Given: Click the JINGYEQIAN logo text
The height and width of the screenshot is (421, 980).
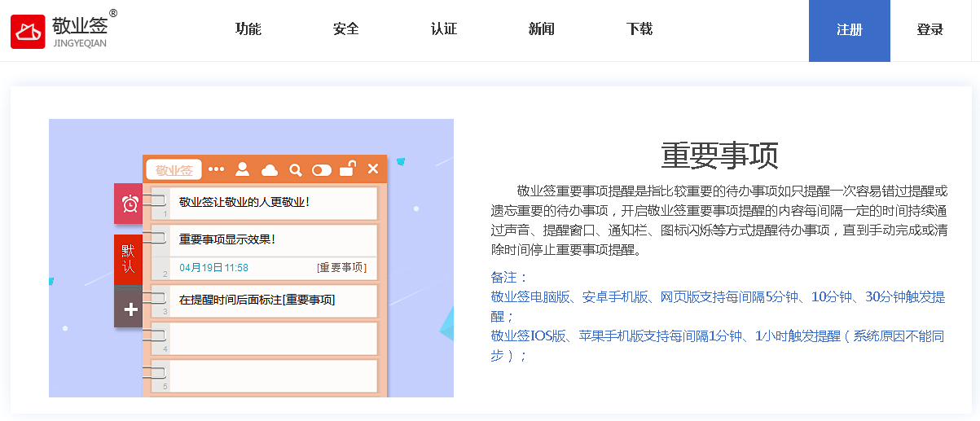Looking at the screenshot, I should tap(79, 43).
